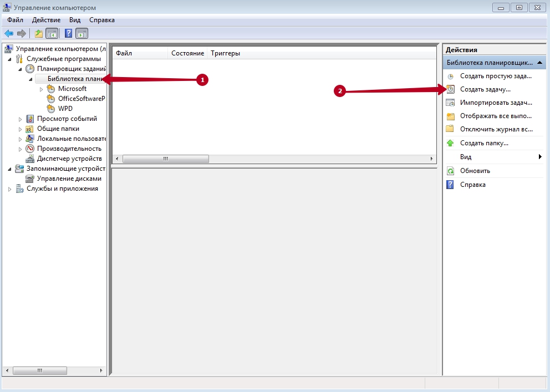Screen dimensions: 550x392
Task: Click the Отображать все выполняемые folder icon
Action: coord(450,116)
